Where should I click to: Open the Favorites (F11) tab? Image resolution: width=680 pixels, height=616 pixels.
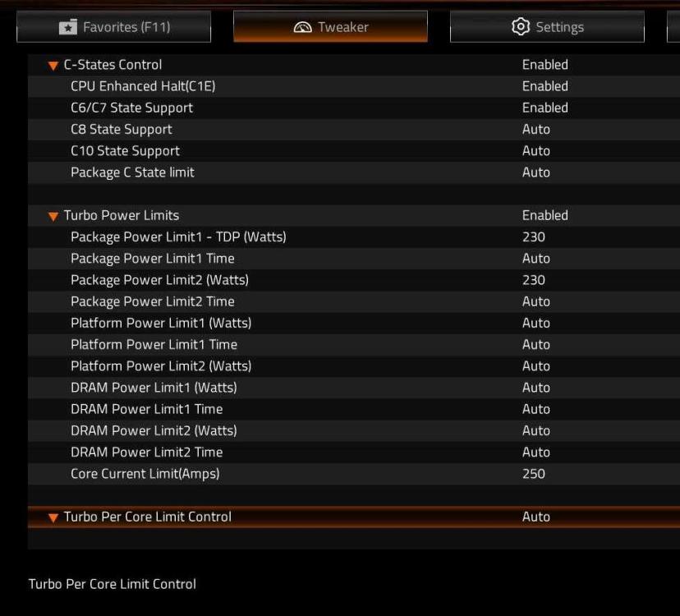tap(114, 27)
